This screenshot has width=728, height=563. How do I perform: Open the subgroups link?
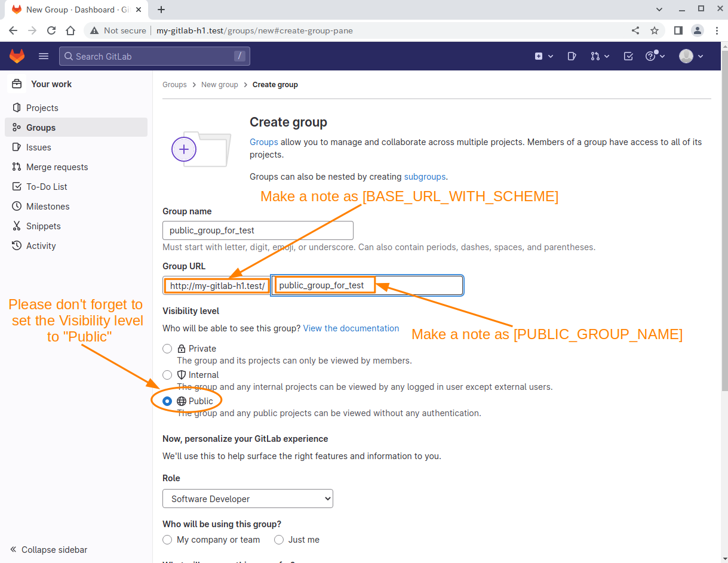[x=425, y=177]
